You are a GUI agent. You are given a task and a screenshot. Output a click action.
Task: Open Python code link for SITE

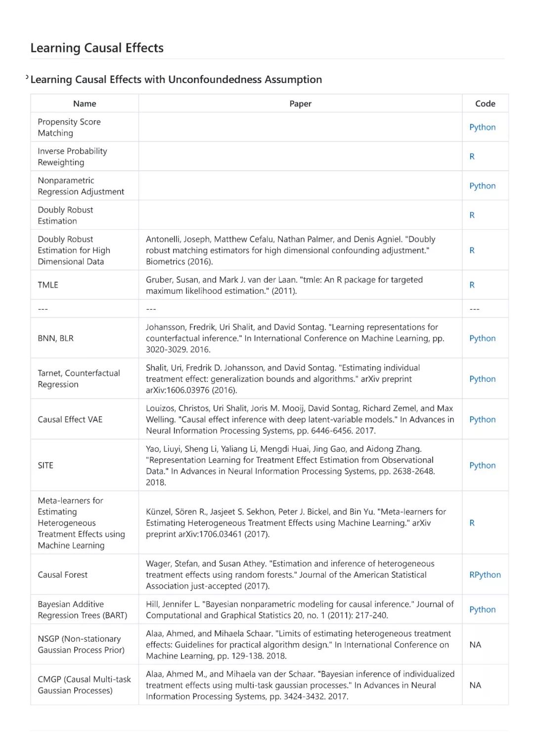(x=482, y=466)
